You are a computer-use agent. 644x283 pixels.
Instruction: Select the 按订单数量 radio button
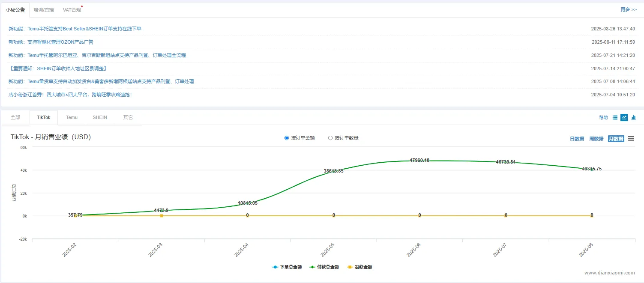coord(330,138)
